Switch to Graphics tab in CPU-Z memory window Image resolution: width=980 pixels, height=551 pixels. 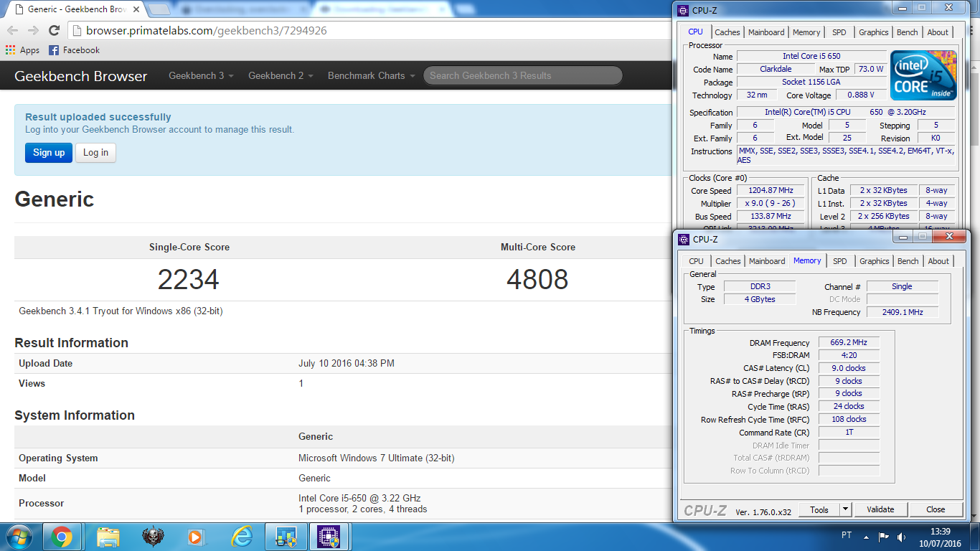(874, 261)
